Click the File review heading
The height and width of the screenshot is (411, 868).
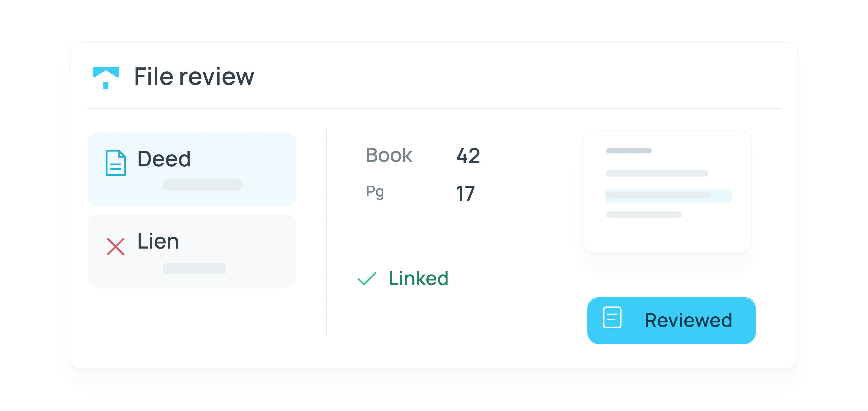tap(194, 77)
